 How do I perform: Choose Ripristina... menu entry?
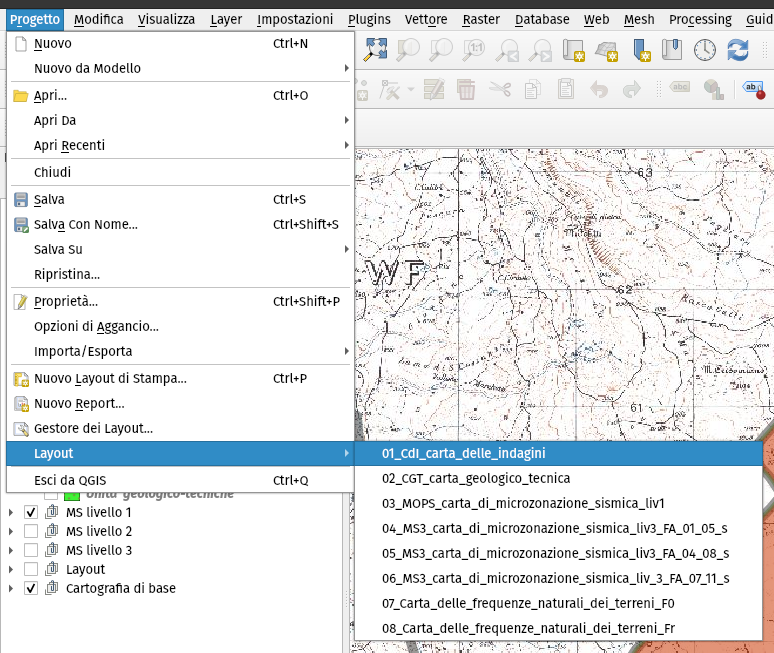(180, 274)
